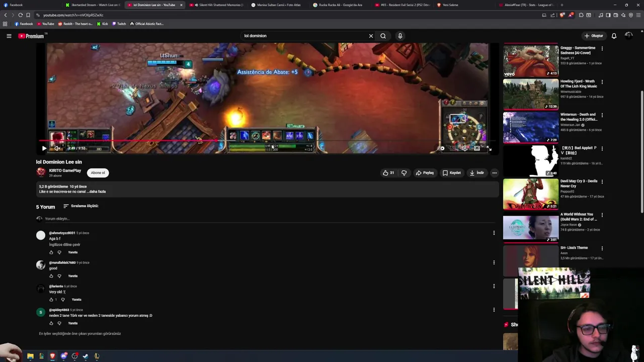Screen dimensions: 644x362
Task: Open 'SH- Lisa's Theme' video title
Action: click(x=574, y=248)
